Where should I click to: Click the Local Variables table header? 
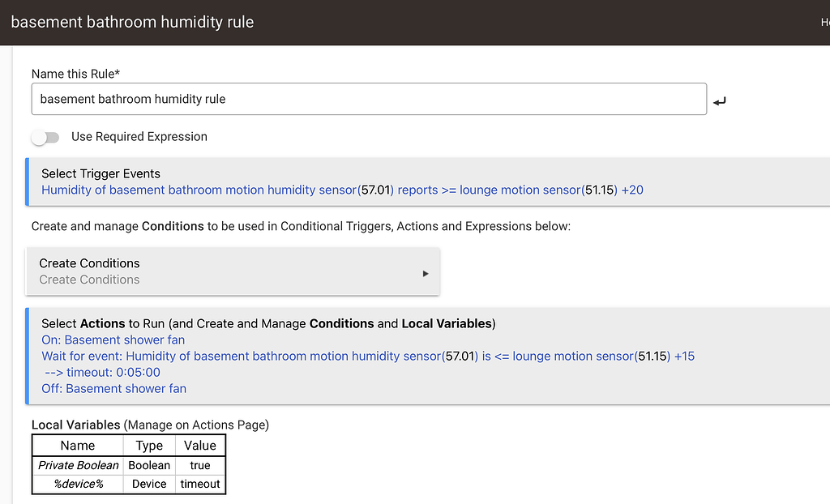point(128,445)
